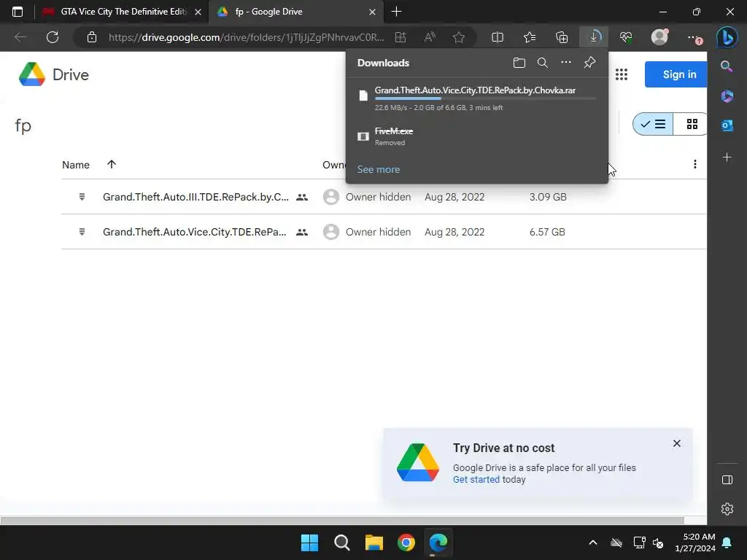Click Get started link
The height and width of the screenshot is (560, 747).
(x=476, y=480)
